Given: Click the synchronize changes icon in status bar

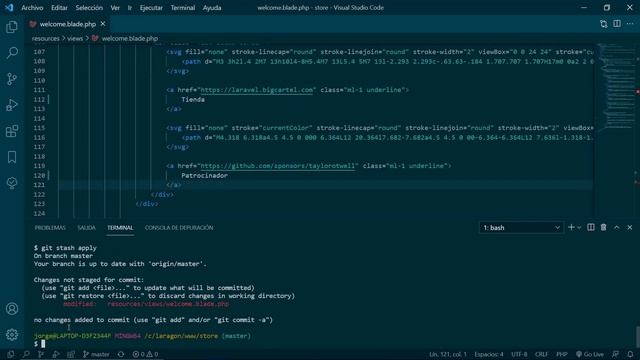Looking at the screenshot, I should [121, 354].
